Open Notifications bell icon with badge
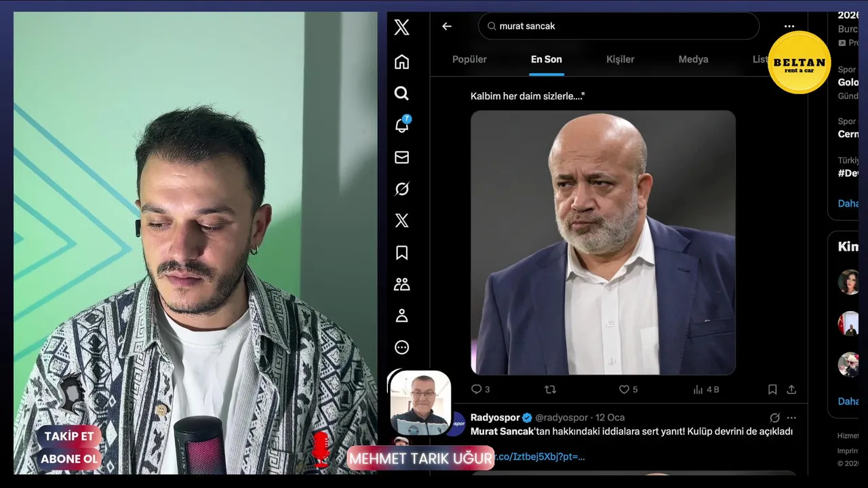Screen dimensions: 868x488 [402, 125]
